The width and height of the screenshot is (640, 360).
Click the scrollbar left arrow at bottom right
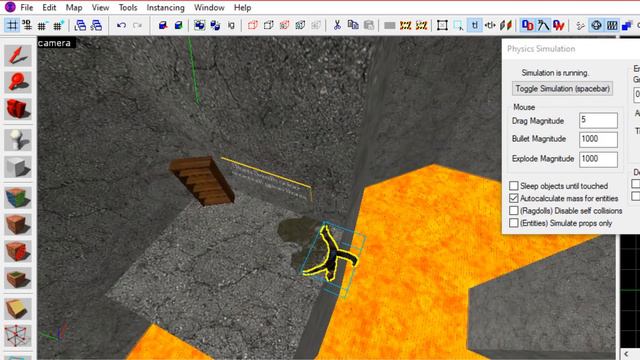627,353
